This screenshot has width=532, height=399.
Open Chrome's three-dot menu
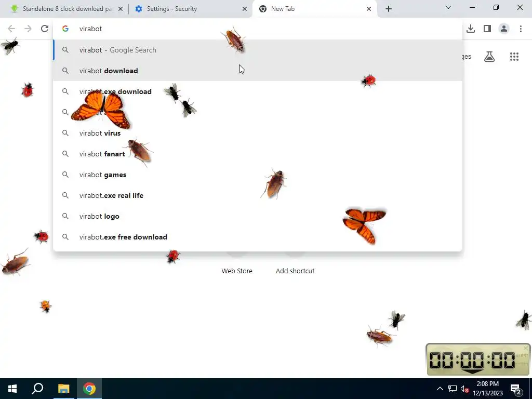coord(521,29)
